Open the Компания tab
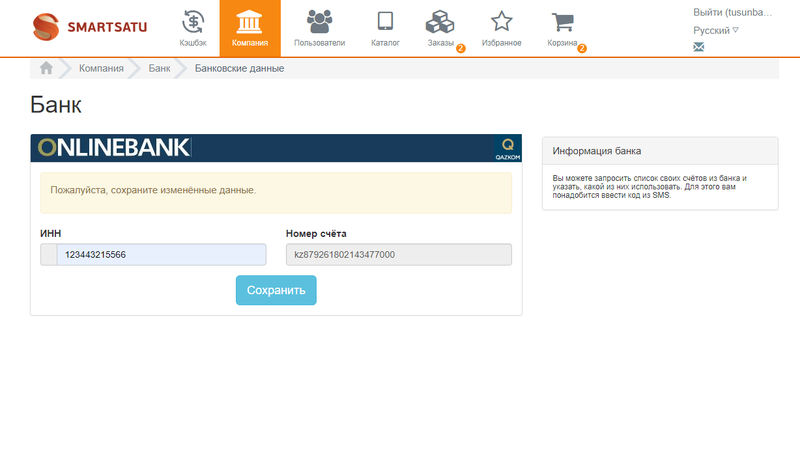This screenshot has height=453, width=800. [x=250, y=29]
